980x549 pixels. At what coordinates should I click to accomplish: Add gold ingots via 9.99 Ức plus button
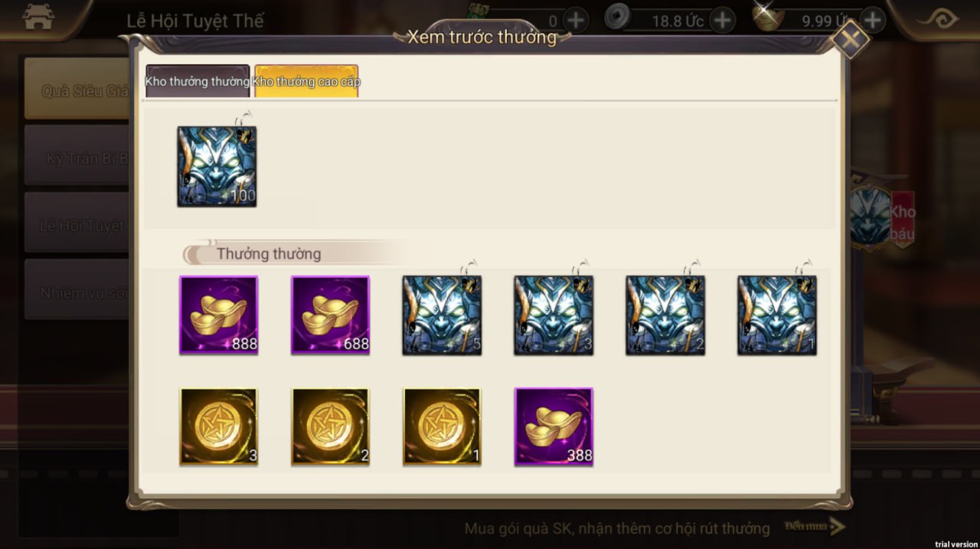(x=873, y=20)
